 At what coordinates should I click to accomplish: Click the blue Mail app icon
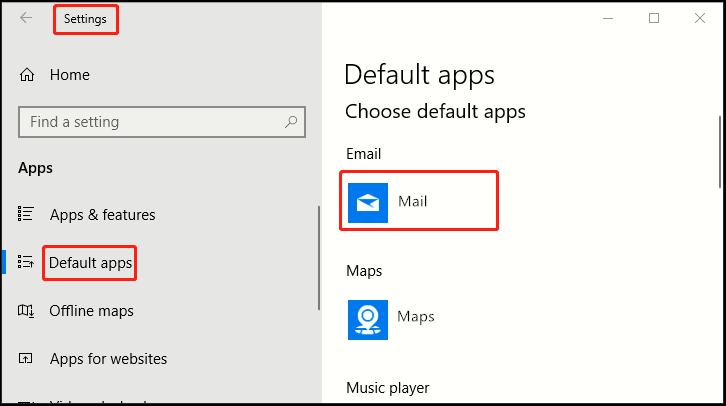point(368,203)
